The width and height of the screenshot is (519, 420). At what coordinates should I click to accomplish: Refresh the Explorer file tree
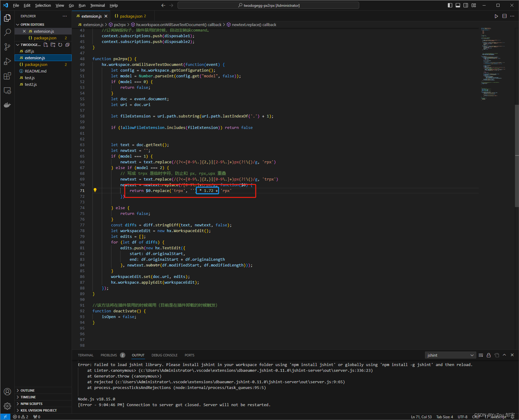click(x=60, y=45)
